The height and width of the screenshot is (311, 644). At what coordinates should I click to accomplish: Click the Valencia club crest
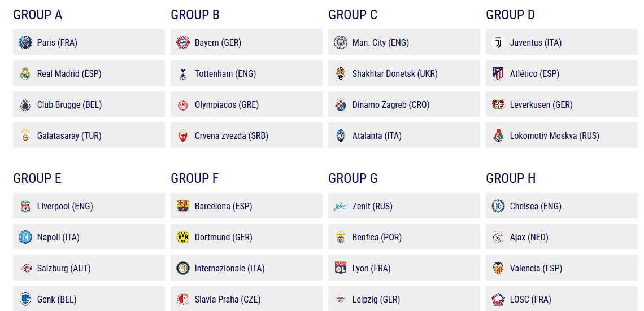tap(498, 268)
